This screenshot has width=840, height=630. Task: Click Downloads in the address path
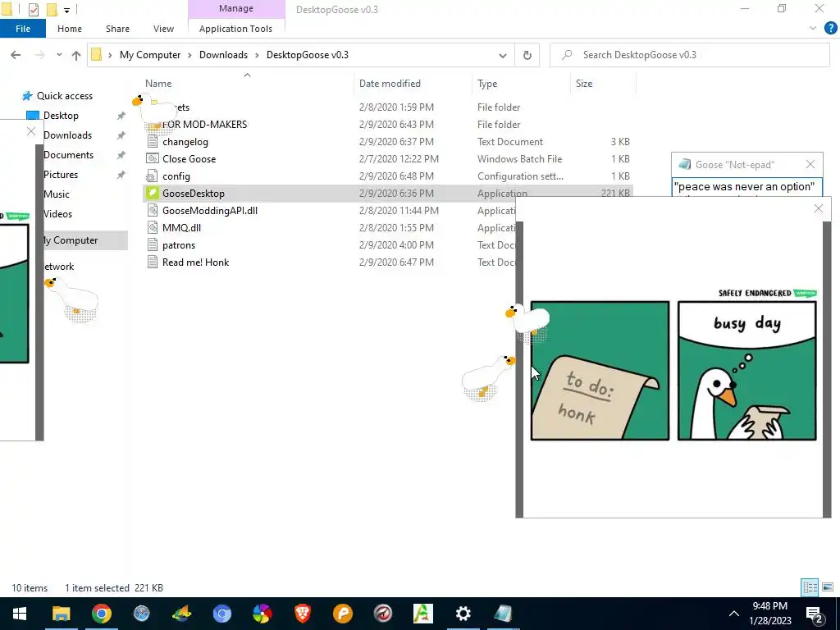coord(223,55)
